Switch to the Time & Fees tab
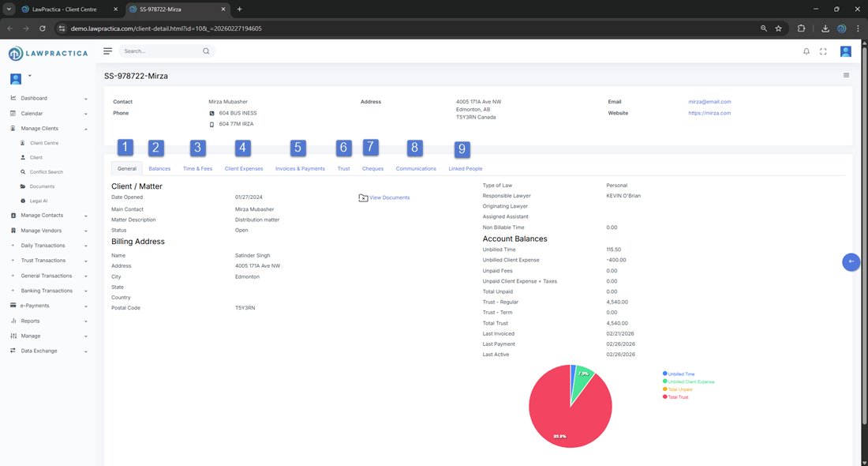The width and height of the screenshot is (868, 466). [197, 168]
